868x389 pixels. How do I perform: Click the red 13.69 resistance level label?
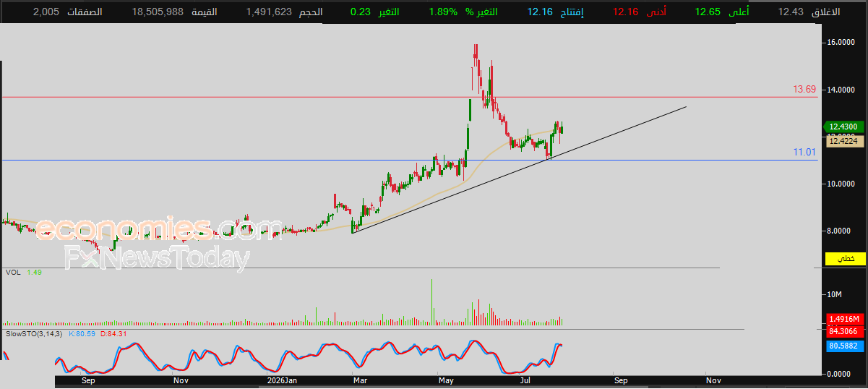pyautogui.click(x=804, y=90)
